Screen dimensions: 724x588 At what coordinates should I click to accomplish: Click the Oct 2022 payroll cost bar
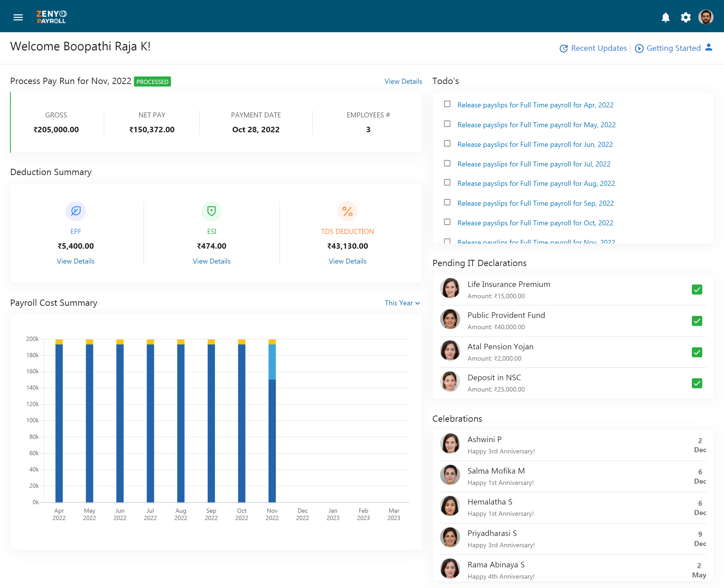pyautogui.click(x=242, y=421)
